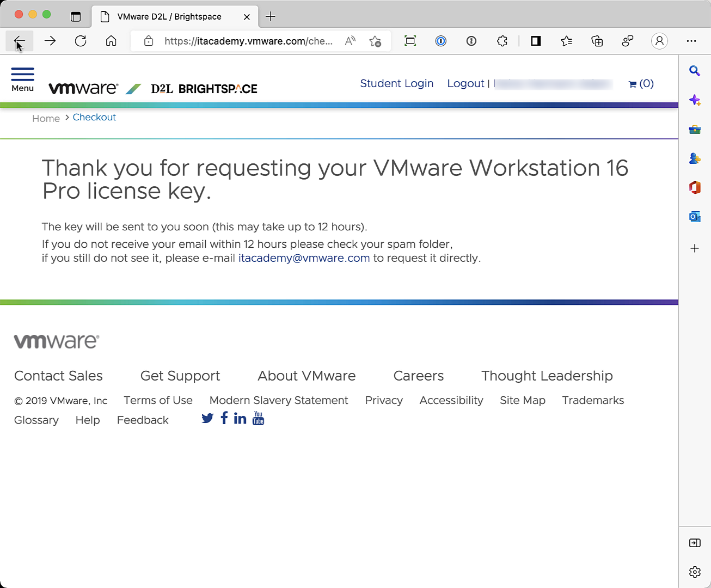Click the Student Login link
The image size is (711, 588).
point(396,84)
